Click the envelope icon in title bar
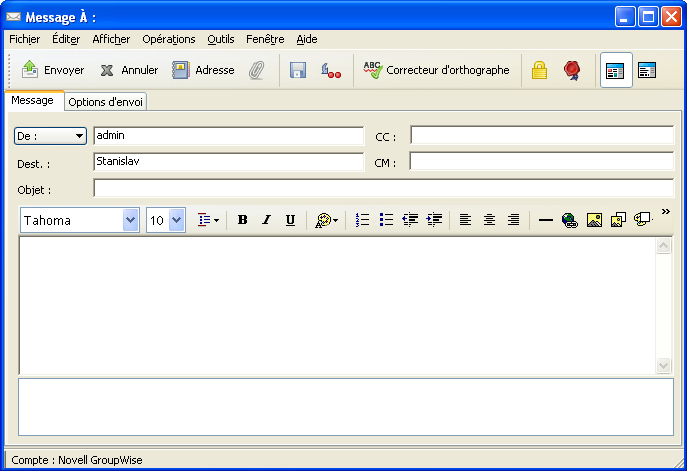The width and height of the screenshot is (687, 471). 13,17
